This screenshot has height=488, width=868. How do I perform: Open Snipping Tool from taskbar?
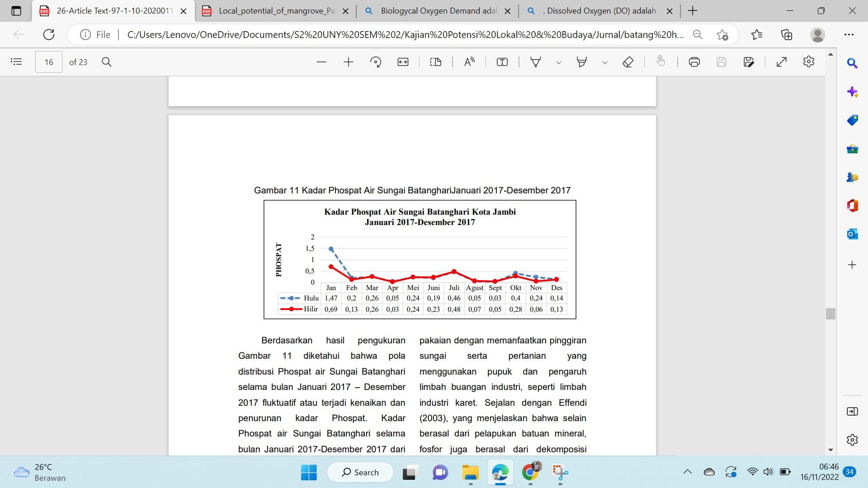click(560, 473)
